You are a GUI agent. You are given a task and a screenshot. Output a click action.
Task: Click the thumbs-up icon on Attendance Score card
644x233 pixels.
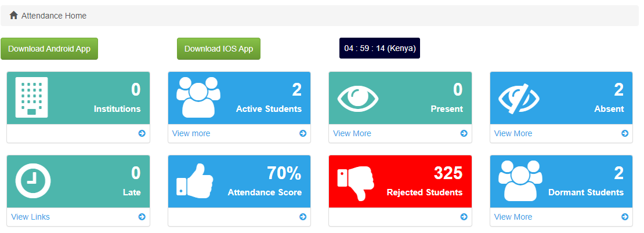pos(195,181)
